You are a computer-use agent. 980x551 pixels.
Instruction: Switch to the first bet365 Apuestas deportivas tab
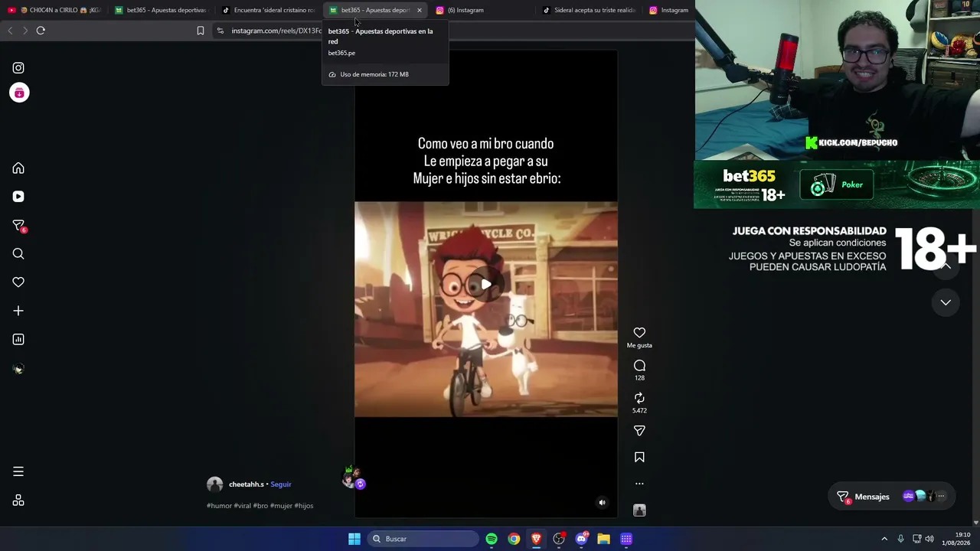(x=161, y=10)
